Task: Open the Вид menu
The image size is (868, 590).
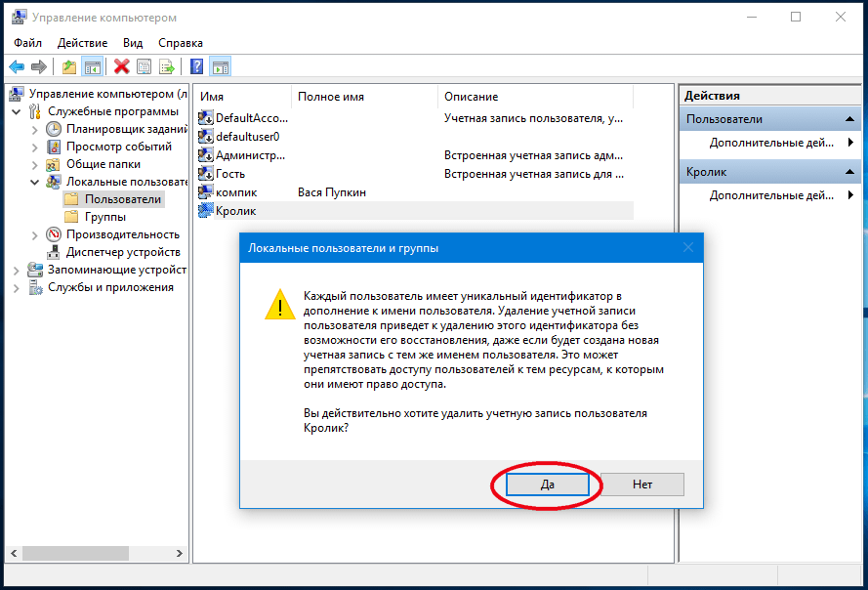Action: tap(133, 43)
